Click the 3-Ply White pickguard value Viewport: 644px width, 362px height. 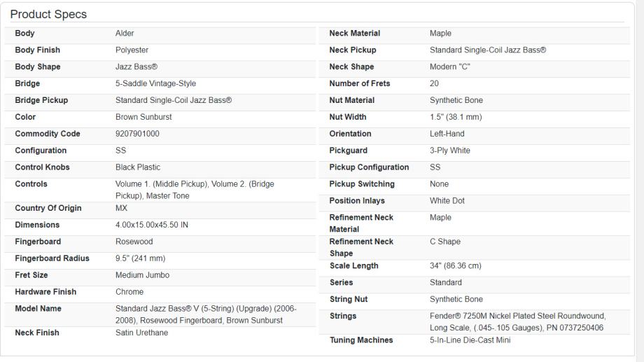click(x=450, y=151)
